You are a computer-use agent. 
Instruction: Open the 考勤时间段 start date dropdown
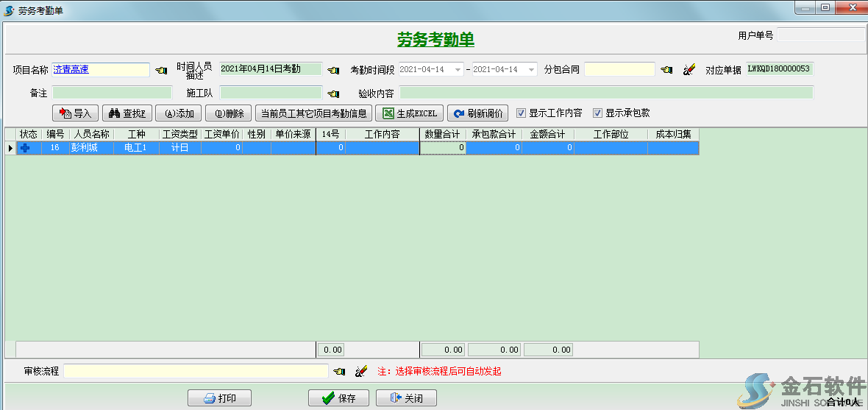(458, 70)
